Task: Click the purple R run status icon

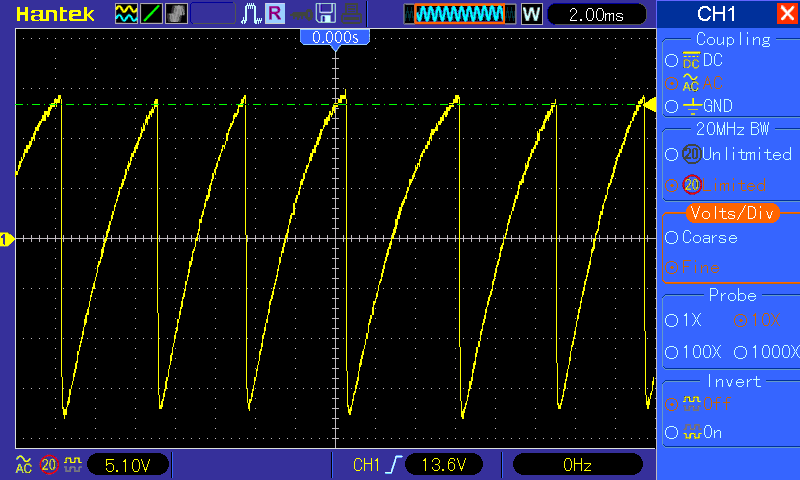Action: [x=276, y=13]
